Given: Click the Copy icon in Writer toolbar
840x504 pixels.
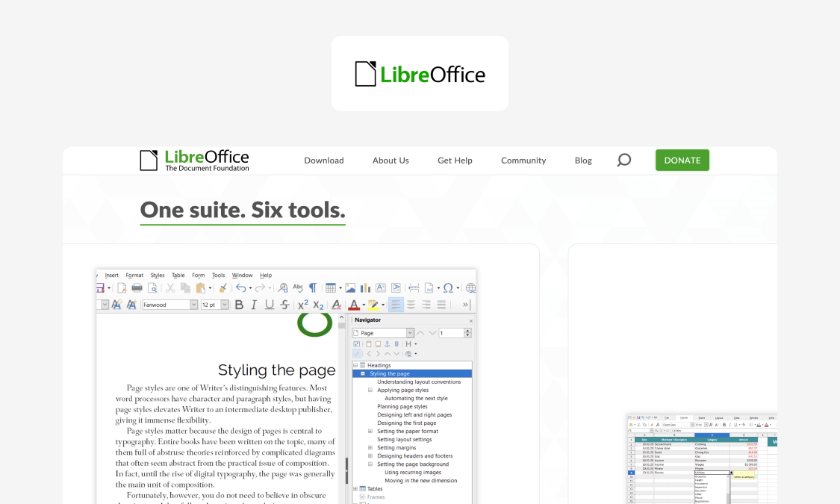Looking at the screenshot, I should point(185,287).
